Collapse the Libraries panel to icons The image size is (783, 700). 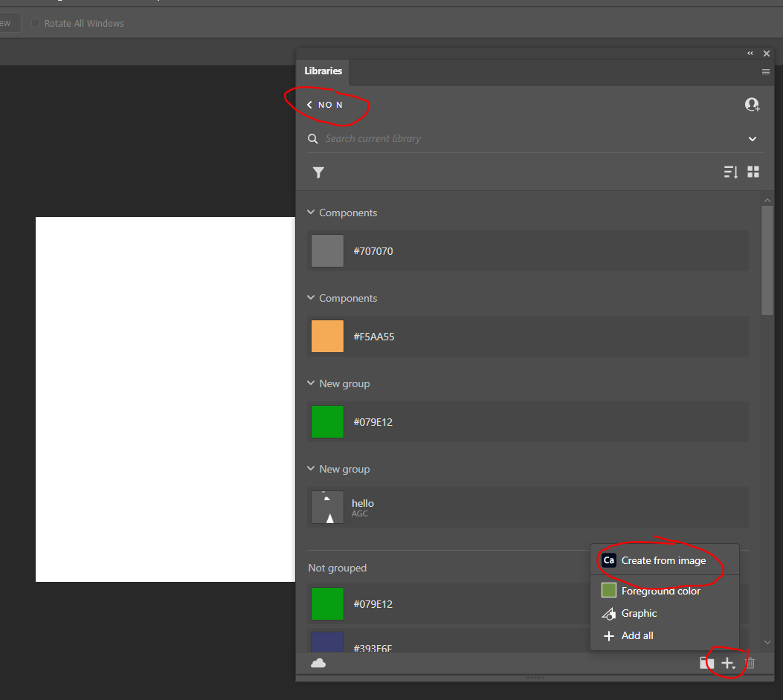pos(750,53)
